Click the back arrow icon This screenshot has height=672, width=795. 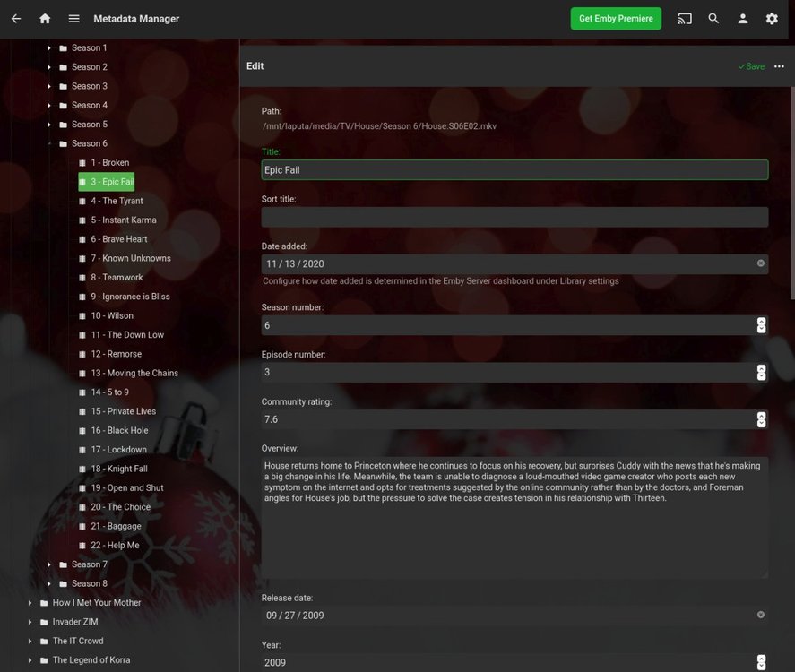[x=16, y=19]
